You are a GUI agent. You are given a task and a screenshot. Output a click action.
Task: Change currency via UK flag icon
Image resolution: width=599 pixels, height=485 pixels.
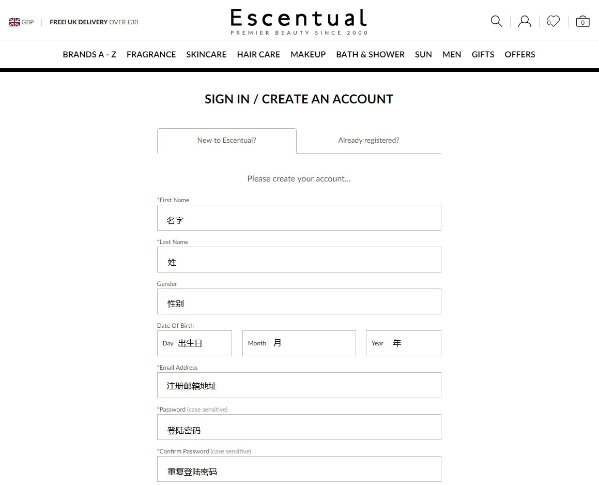[15, 22]
